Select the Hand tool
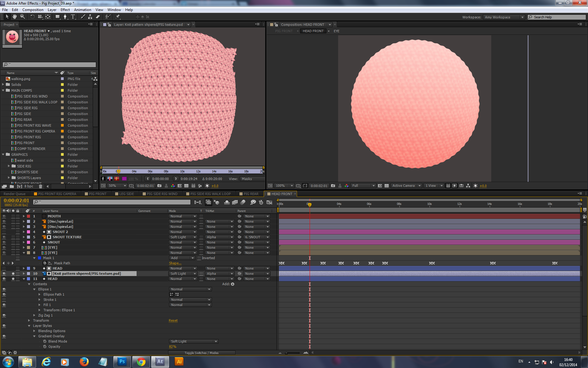This screenshot has width=588, height=368. coord(14,17)
